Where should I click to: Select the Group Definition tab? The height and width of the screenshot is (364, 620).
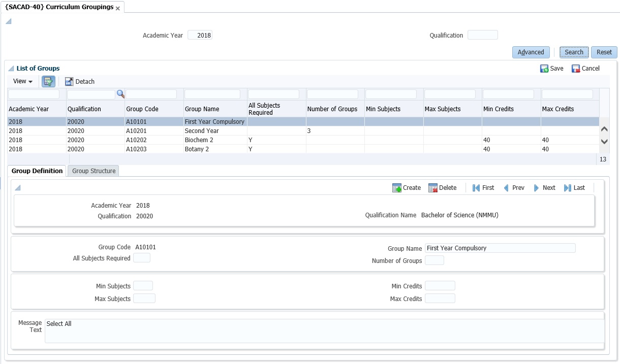[x=37, y=171]
